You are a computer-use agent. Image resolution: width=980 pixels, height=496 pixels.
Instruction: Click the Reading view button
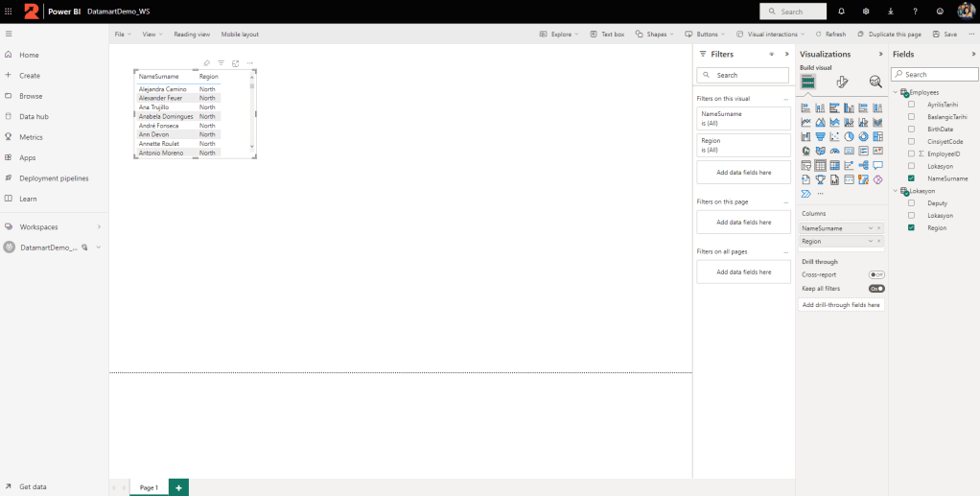point(192,34)
